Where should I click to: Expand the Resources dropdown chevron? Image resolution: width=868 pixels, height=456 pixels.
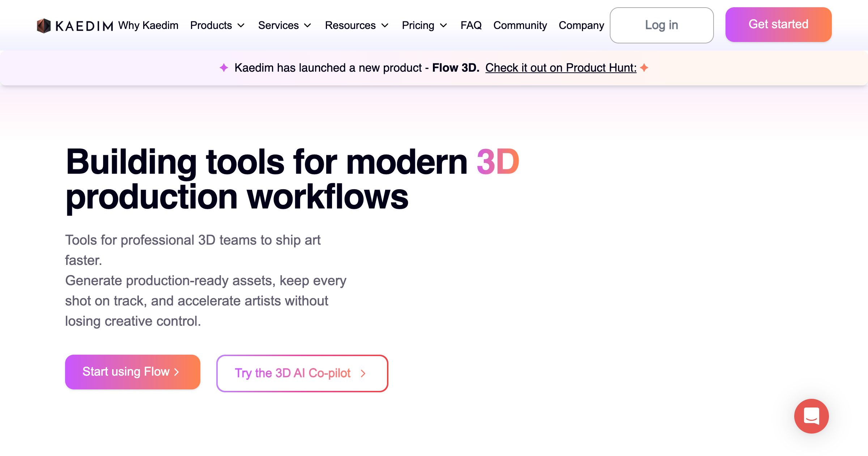point(385,26)
